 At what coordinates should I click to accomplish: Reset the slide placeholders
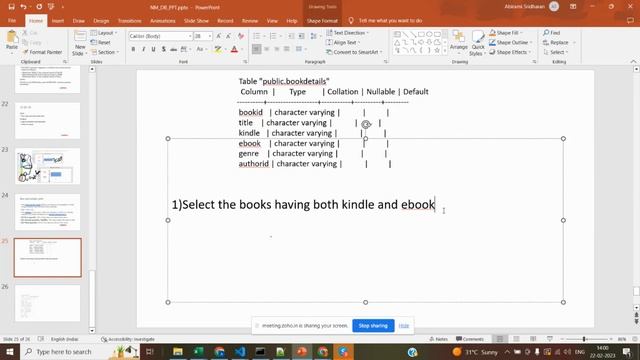click(x=101, y=42)
